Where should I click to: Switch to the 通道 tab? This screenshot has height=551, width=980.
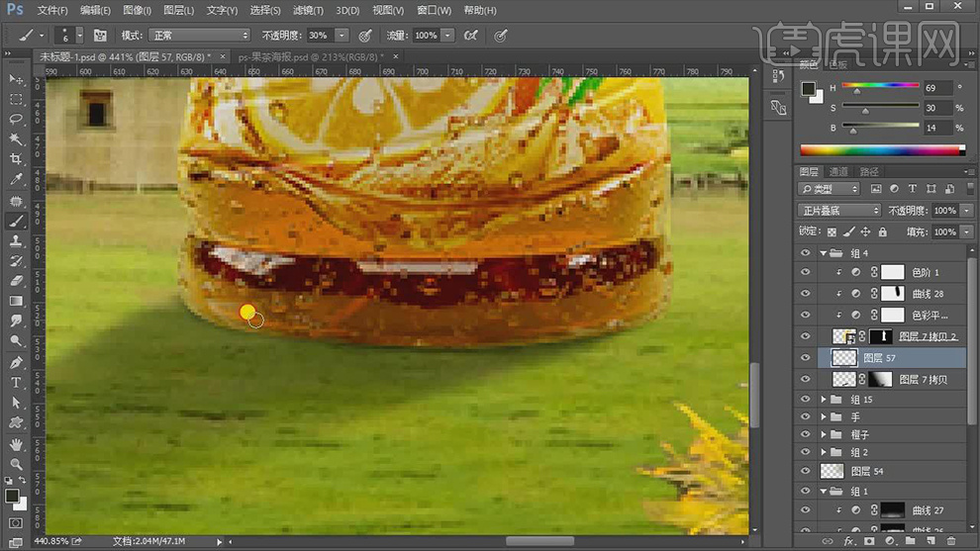point(838,171)
